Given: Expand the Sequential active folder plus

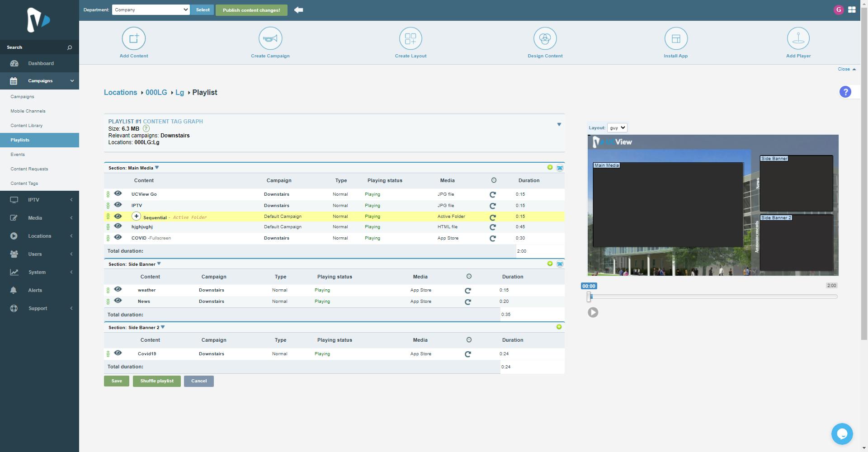Looking at the screenshot, I should coord(136,217).
